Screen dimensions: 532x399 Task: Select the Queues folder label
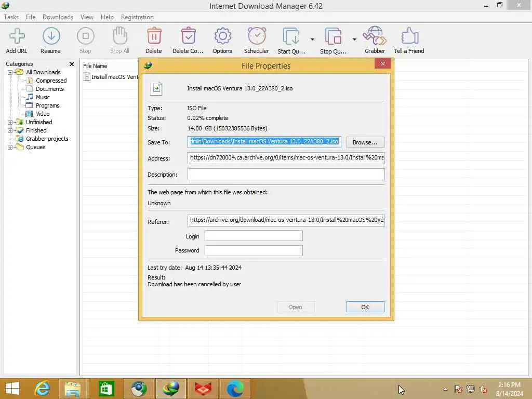[36, 147]
